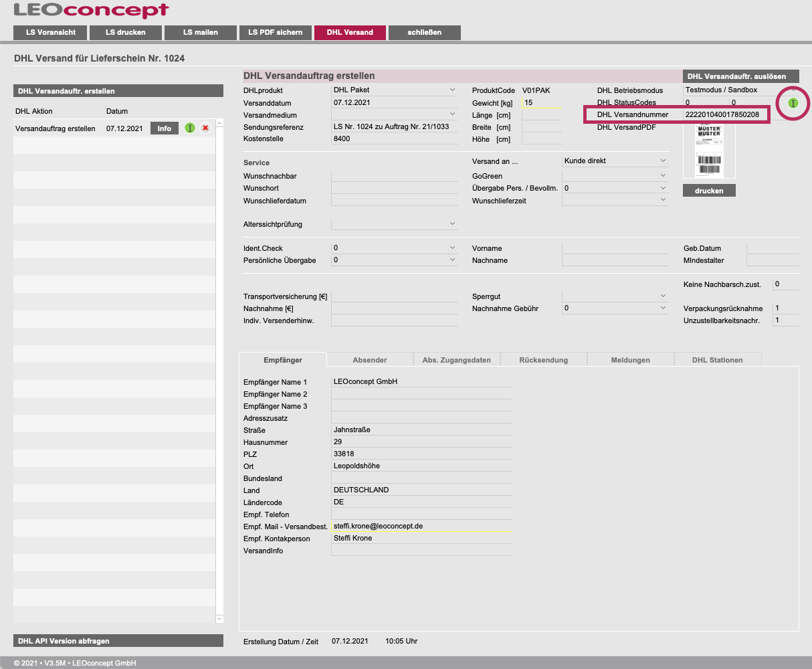Click the Wunschlieferdatum field

pyautogui.click(x=395, y=200)
